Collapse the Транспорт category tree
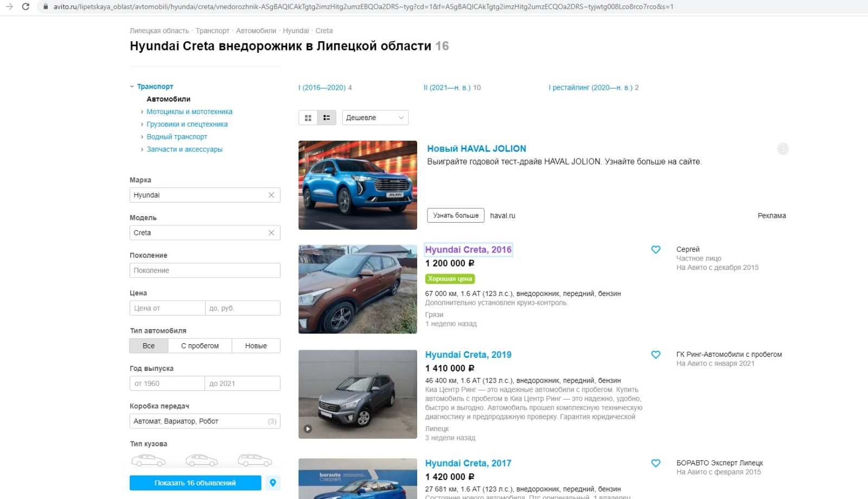Image resolution: width=868 pixels, height=499 pixels. click(132, 86)
